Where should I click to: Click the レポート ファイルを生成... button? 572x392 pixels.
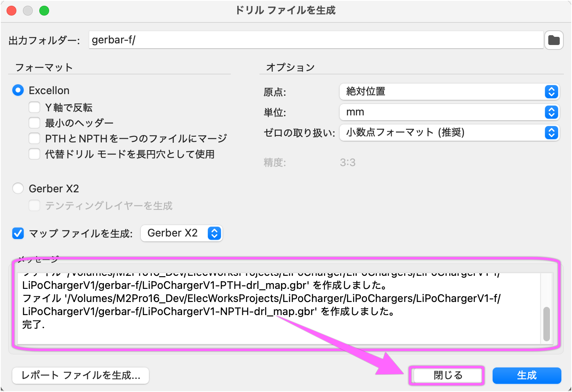pyautogui.click(x=81, y=376)
